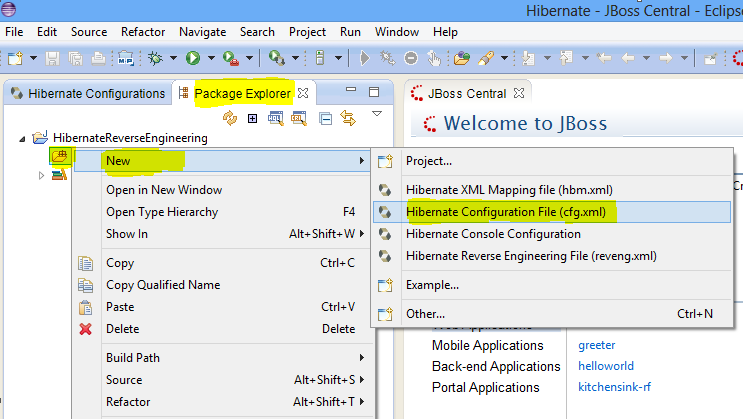Click the Open Type folder icon
The image size is (743, 419).
[461, 58]
